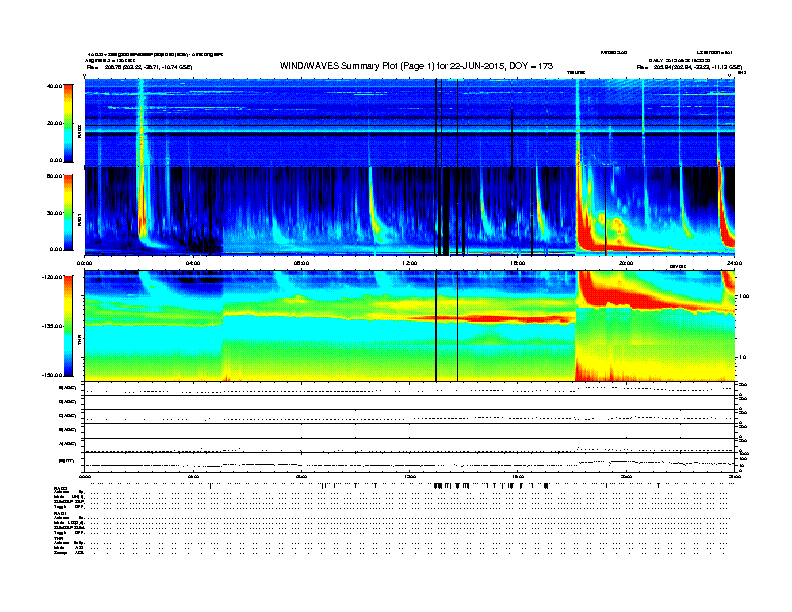Click 20:00 tick label below RAD1 spectrogram
The image size is (792, 612).
click(x=626, y=263)
